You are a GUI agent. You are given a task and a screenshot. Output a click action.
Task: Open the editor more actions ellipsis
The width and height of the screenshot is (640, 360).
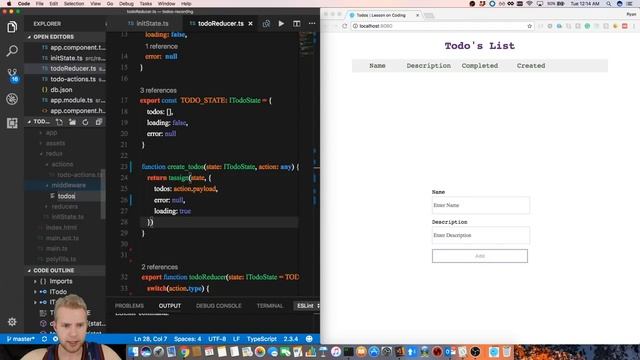click(x=312, y=24)
